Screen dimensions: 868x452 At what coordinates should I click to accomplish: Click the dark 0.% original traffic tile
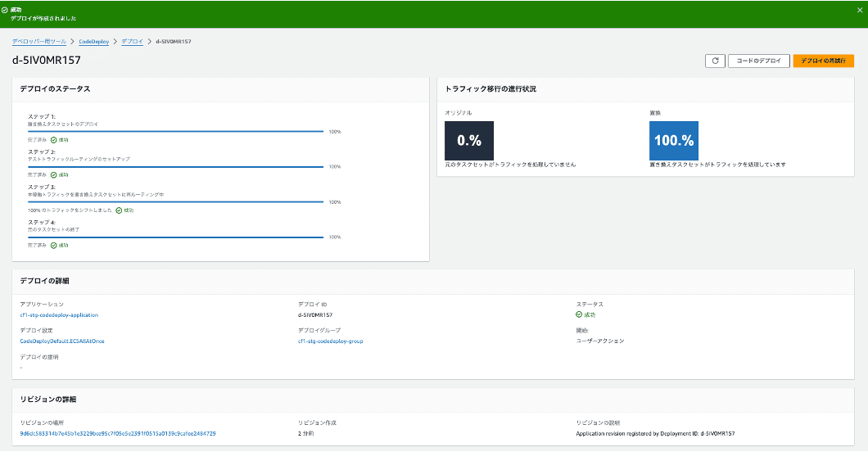point(469,141)
